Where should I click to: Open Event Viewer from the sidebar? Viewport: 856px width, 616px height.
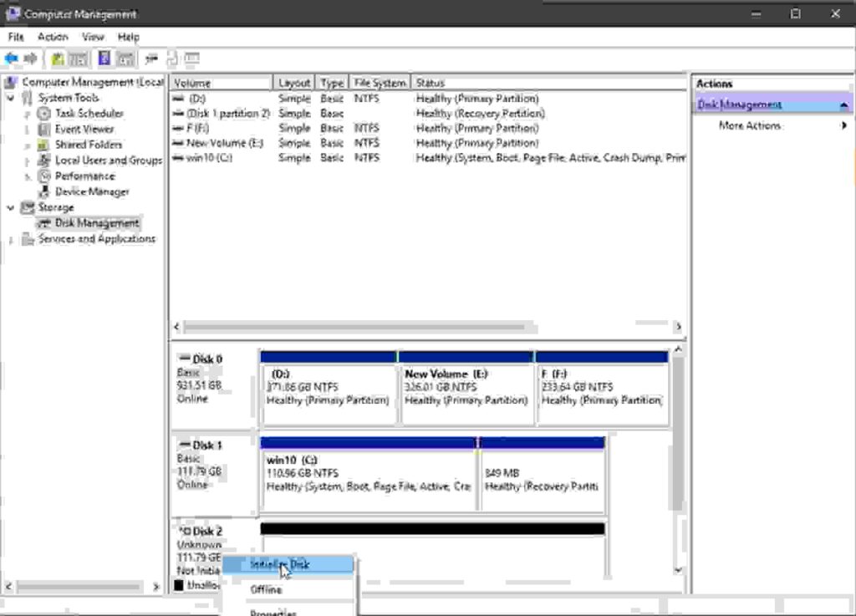tap(44, 128)
